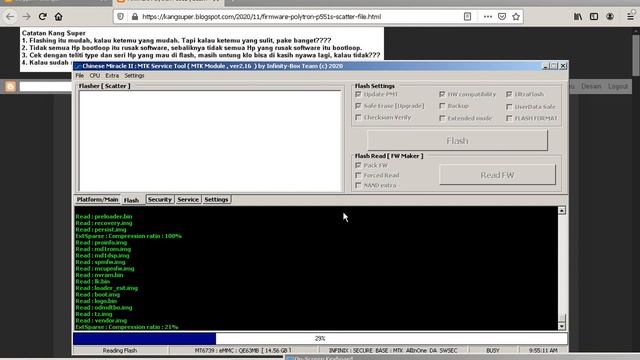Image resolution: width=640 pixels, height=360 pixels.
Task: Click MT6739 eMMC status bar entry
Action: point(243,350)
